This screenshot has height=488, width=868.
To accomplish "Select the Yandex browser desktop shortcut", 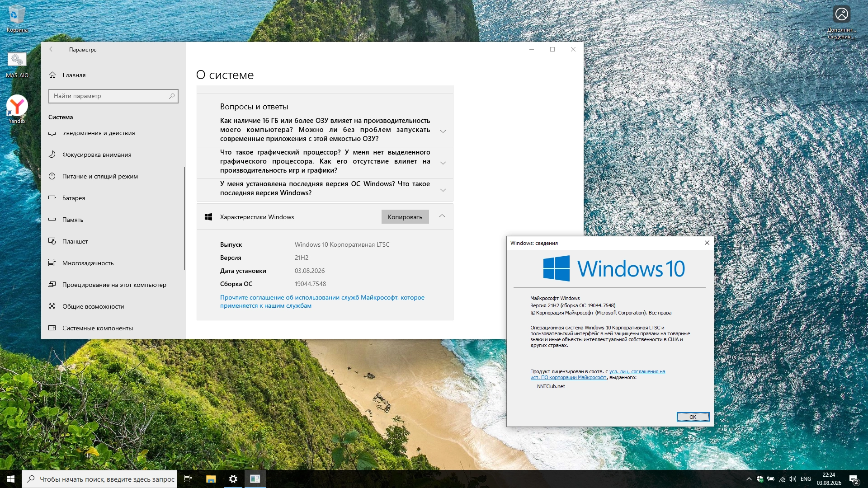I will [17, 109].
